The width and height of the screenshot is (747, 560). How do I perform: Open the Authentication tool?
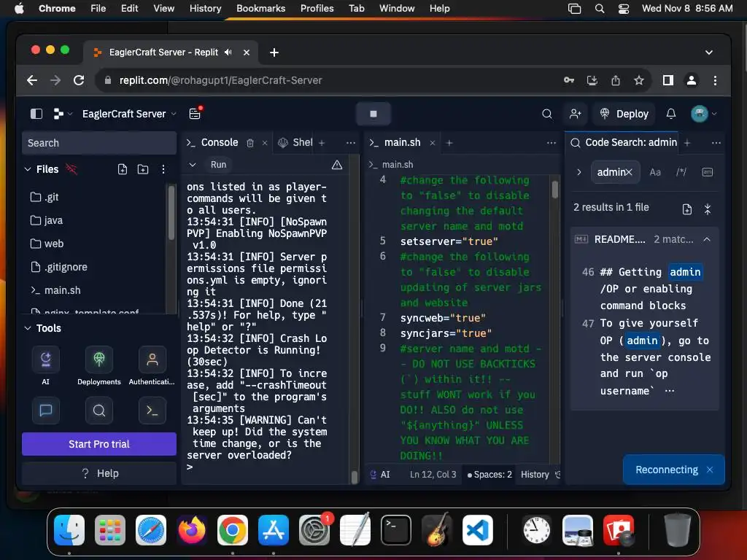tap(152, 365)
